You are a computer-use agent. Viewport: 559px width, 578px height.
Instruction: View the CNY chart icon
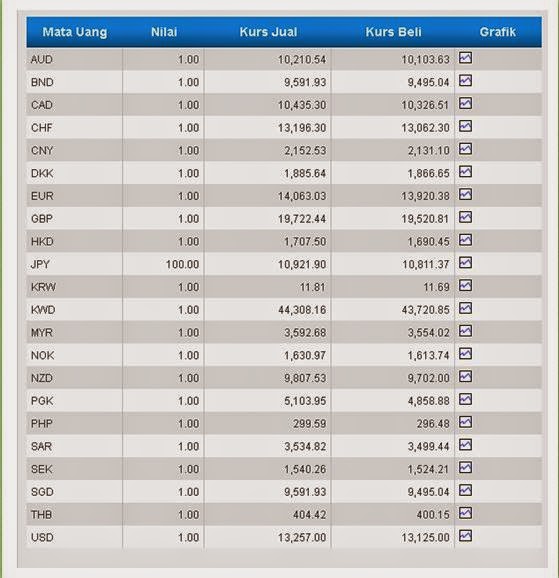[x=465, y=149]
